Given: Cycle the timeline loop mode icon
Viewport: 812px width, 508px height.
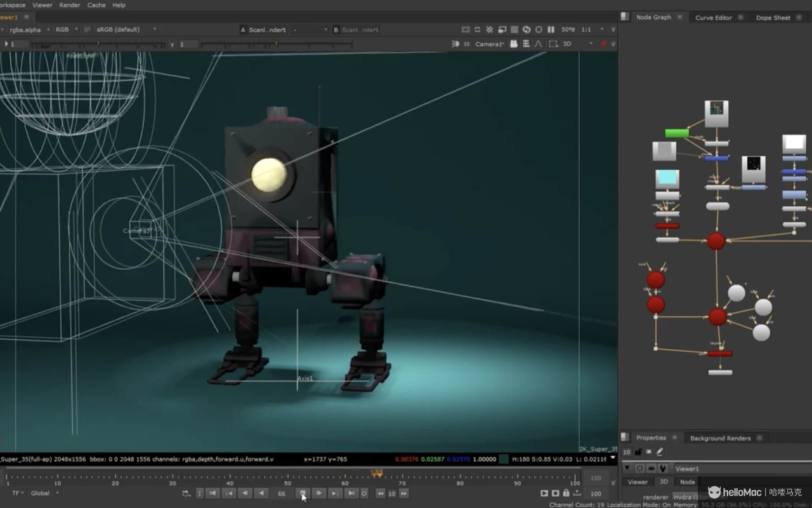Looking at the screenshot, I should click(186, 493).
